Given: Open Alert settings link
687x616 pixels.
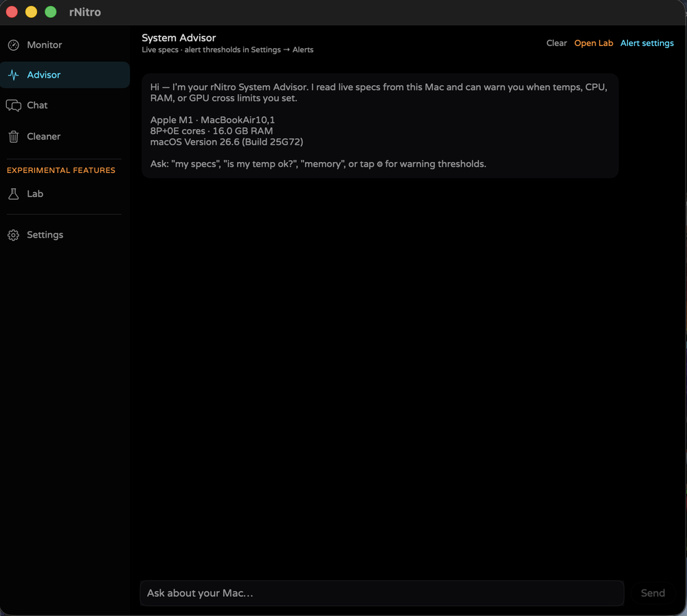Looking at the screenshot, I should [646, 43].
